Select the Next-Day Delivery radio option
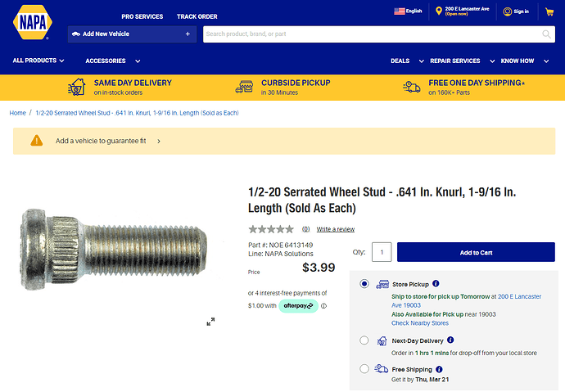Image resolution: width=565 pixels, height=392 pixels. [x=364, y=340]
